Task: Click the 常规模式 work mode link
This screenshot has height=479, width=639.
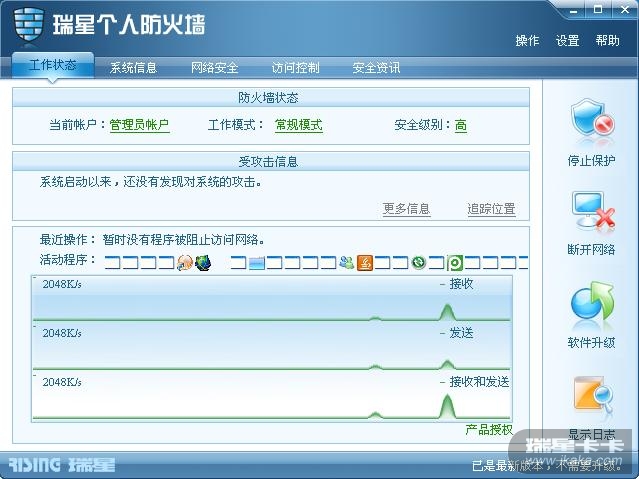Action: click(299, 125)
